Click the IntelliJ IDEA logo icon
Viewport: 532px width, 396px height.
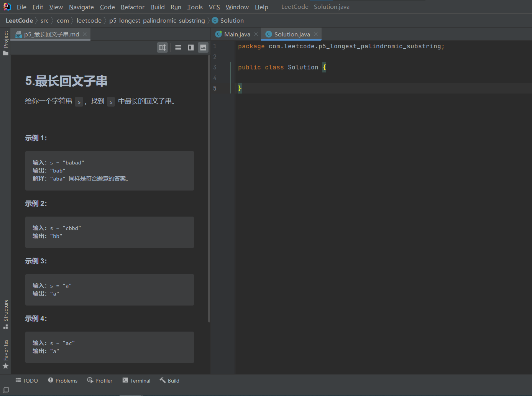(x=7, y=7)
